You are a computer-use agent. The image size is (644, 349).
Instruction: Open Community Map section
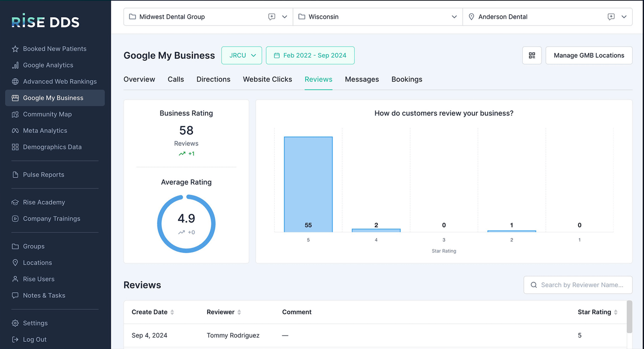55,114
